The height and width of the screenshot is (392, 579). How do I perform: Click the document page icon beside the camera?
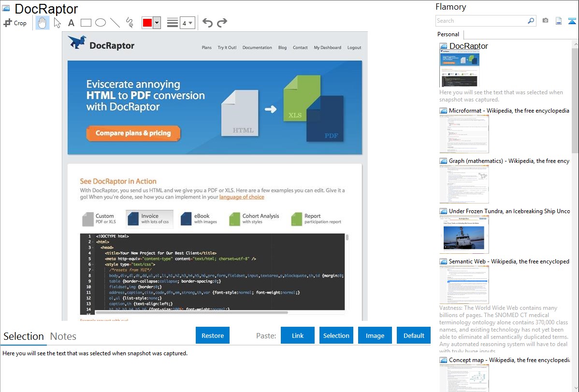559,21
